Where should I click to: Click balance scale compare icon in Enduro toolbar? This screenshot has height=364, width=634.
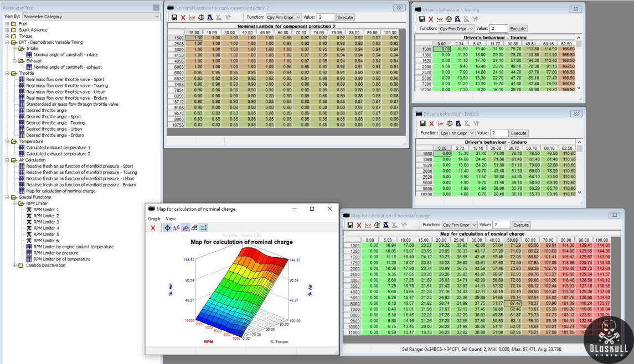point(449,123)
